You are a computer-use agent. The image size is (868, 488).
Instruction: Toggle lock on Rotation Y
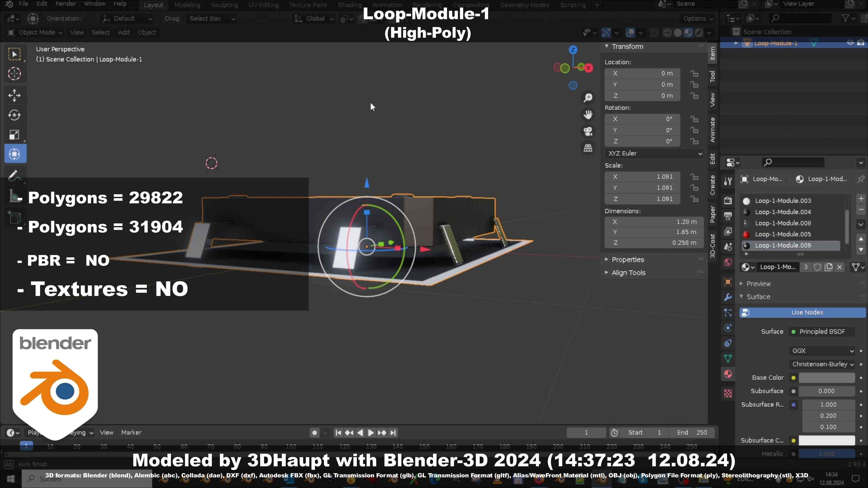[x=694, y=130]
